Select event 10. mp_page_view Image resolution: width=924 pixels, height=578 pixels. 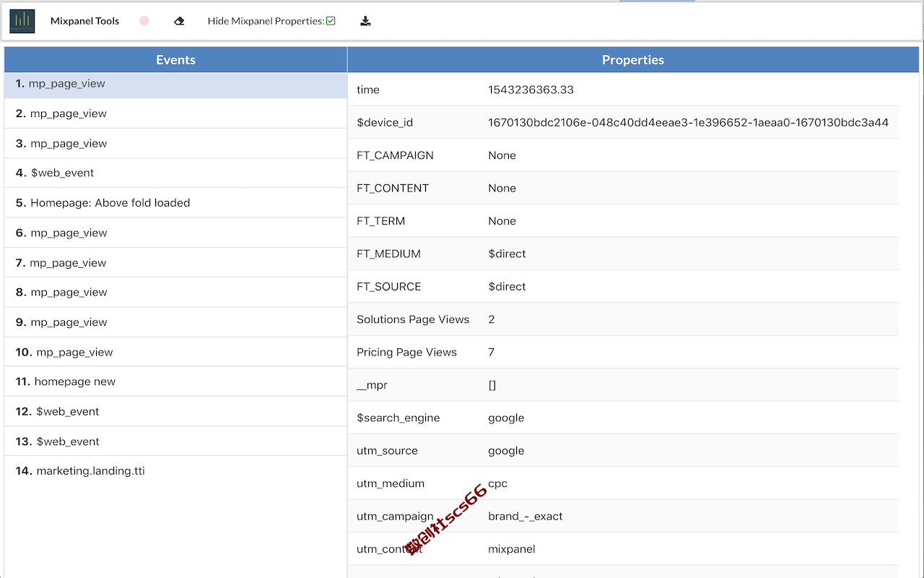point(175,352)
